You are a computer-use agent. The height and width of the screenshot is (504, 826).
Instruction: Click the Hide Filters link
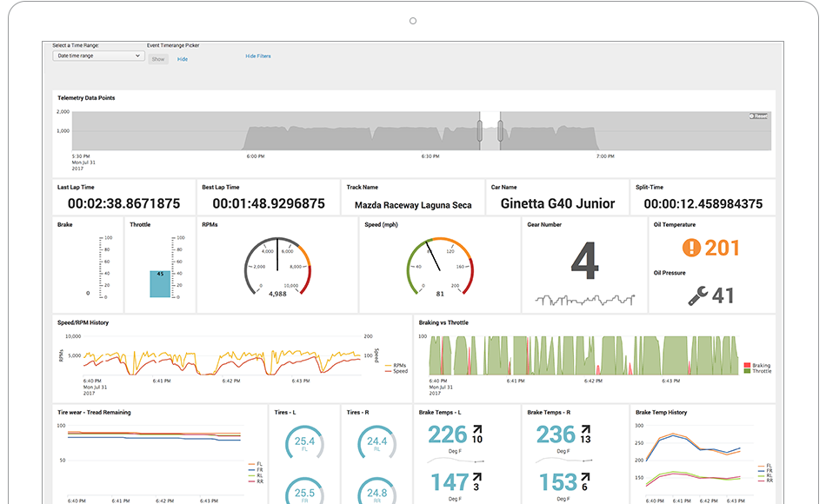point(258,56)
